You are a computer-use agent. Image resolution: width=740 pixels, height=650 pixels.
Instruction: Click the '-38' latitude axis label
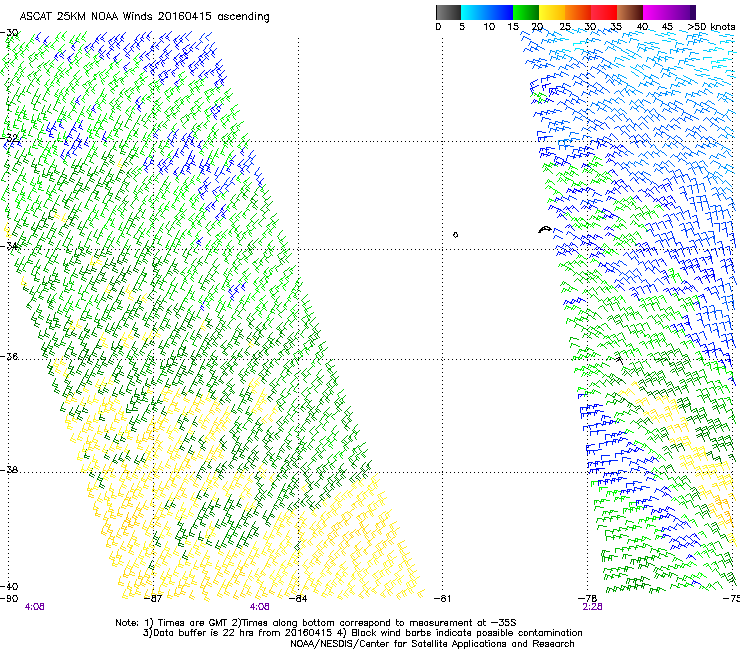[x=9, y=470]
